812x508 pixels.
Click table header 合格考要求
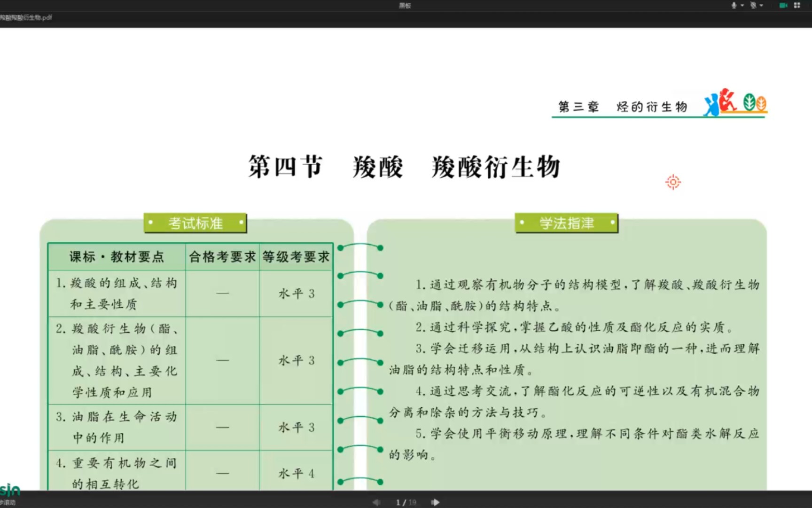tap(222, 257)
